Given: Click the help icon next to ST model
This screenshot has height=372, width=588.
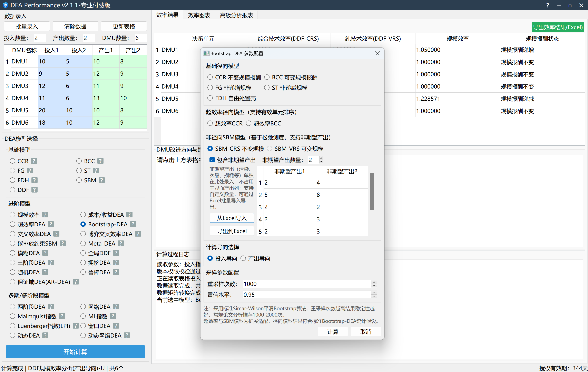Looking at the screenshot, I should pyautogui.click(x=96, y=170).
